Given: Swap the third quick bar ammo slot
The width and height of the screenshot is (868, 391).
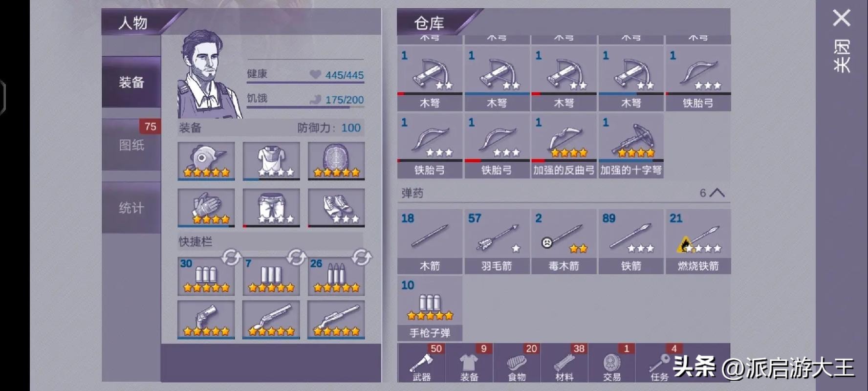Looking at the screenshot, I should (361, 257).
